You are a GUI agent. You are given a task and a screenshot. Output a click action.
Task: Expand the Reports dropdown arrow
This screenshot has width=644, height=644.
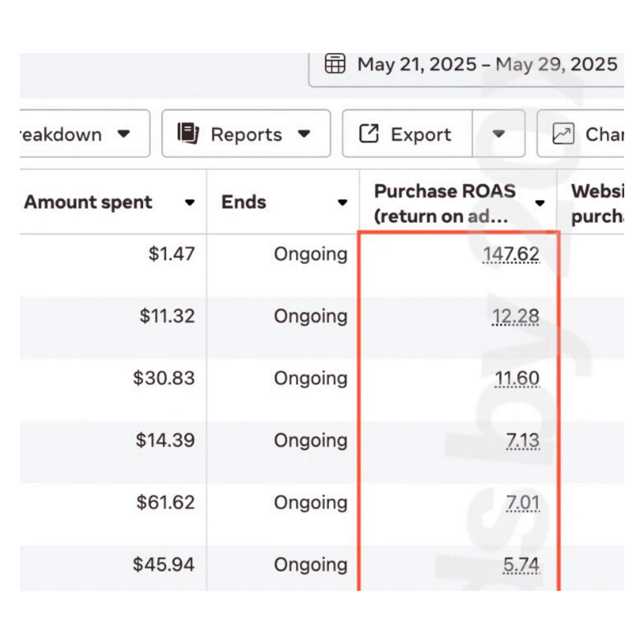(304, 134)
